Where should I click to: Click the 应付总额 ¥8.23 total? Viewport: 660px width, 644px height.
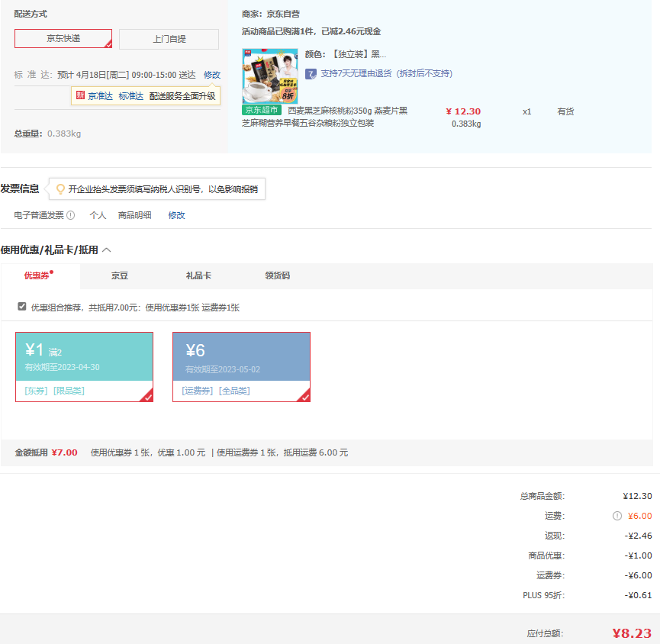click(x=631, y=633)
